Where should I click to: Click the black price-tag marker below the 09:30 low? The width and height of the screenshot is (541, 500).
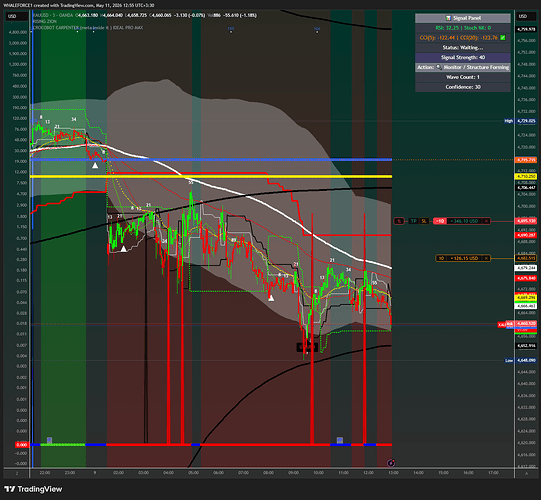click(307, 347)
